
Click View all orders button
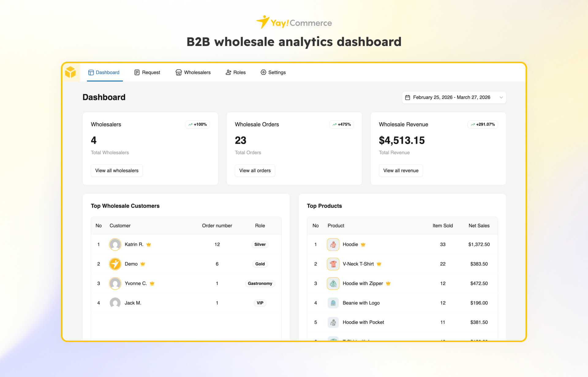(x=255, y=170)
